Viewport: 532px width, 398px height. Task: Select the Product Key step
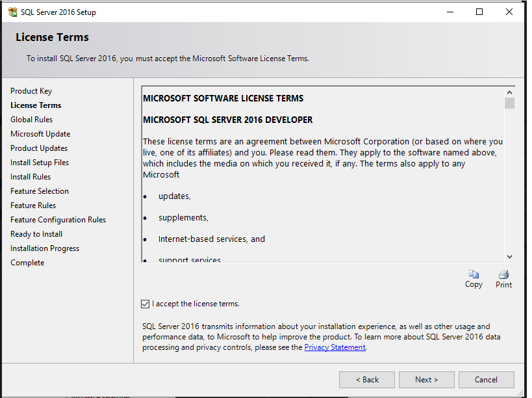[x=31, y=90]
